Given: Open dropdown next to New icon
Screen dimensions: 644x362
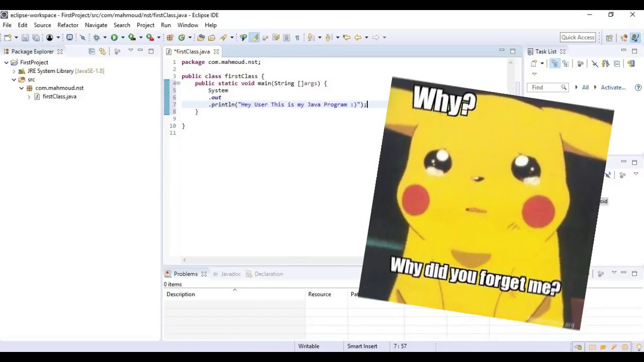Looking at the screenshot, I should (x=16, y=37).
